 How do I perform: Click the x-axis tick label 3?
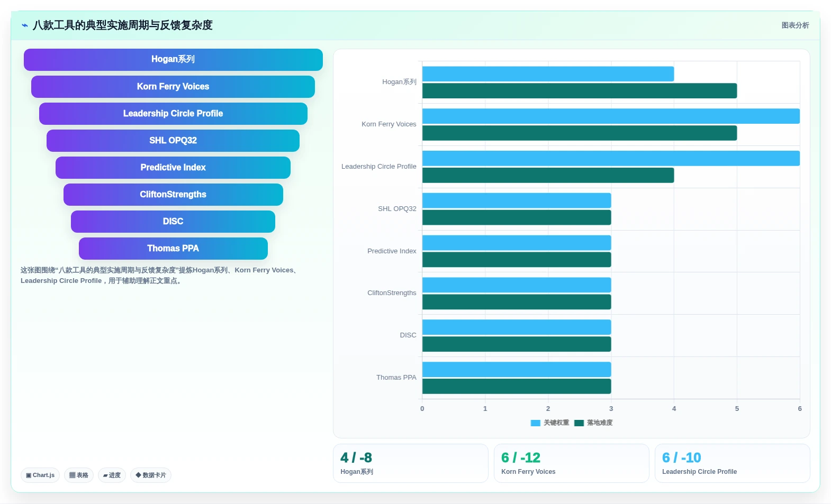[611, 409]
